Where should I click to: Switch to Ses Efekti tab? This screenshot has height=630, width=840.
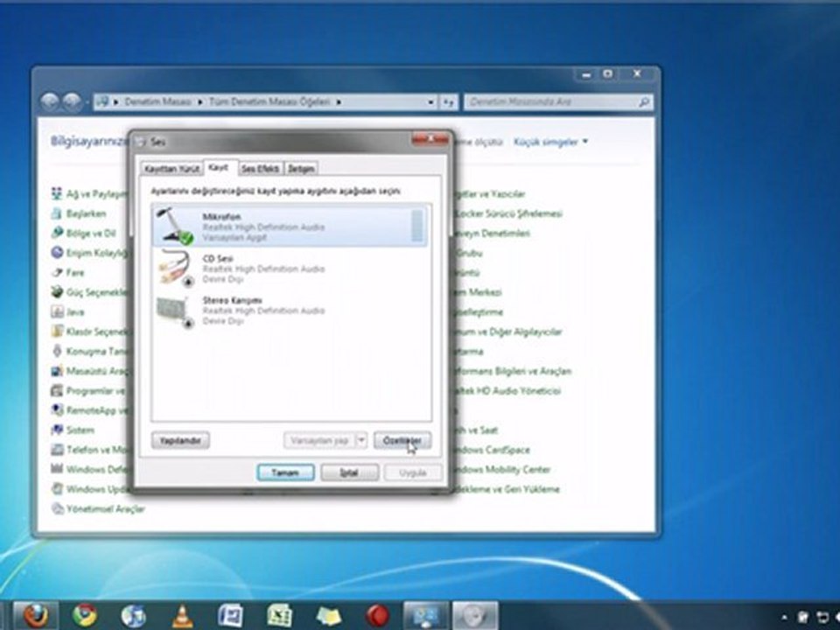(x=260, y=169)
